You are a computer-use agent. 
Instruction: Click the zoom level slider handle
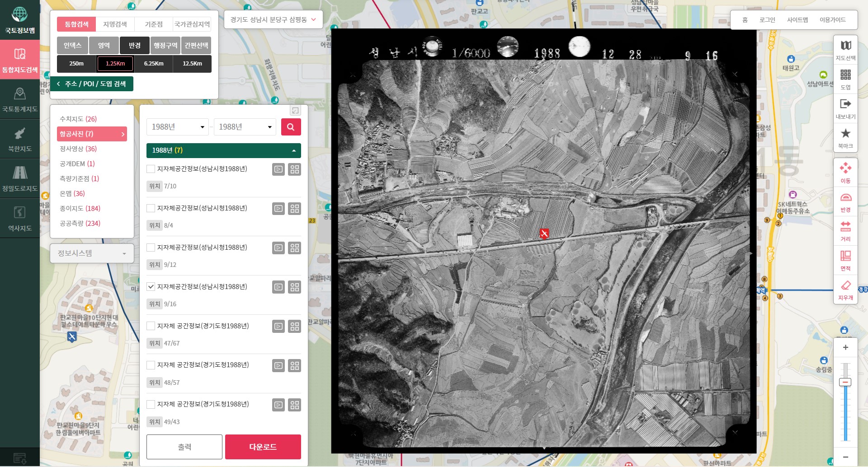pyautogui.click(x=845, y=382)
